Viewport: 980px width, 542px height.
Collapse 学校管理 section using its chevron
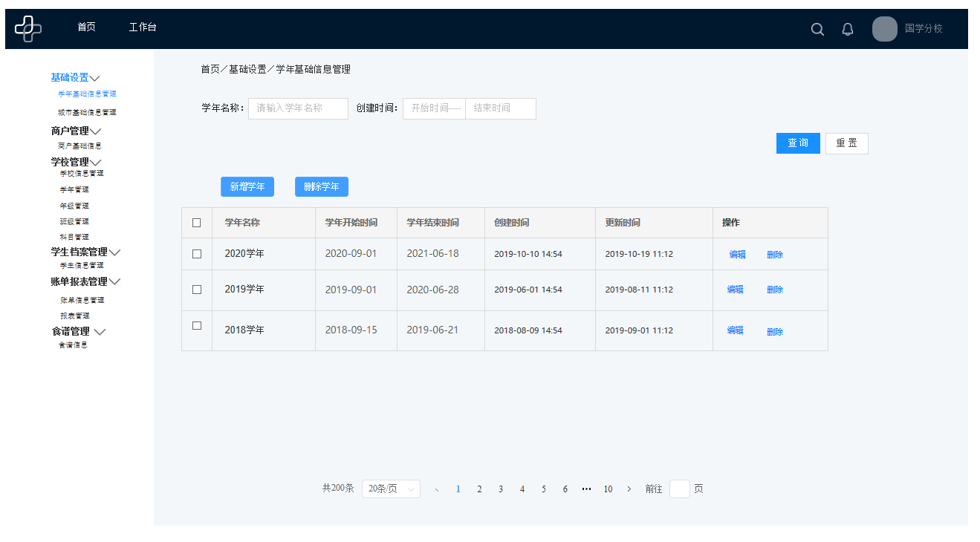click(x=95, y=163)
